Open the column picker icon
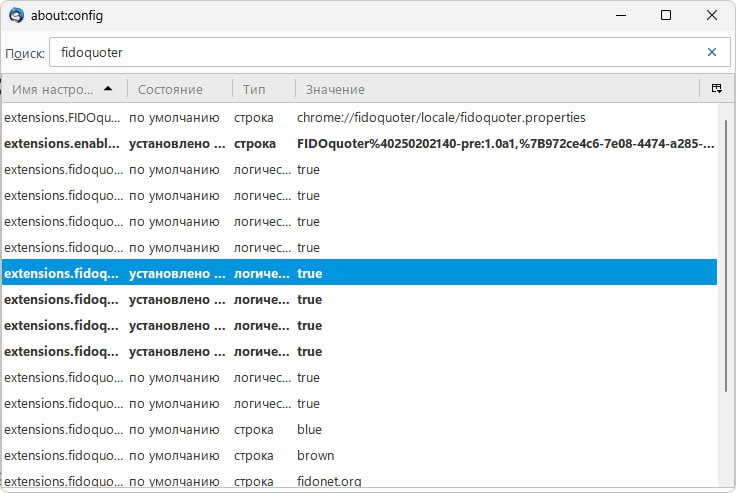Viewport: 736px width, 493px height. click(716, 89)
